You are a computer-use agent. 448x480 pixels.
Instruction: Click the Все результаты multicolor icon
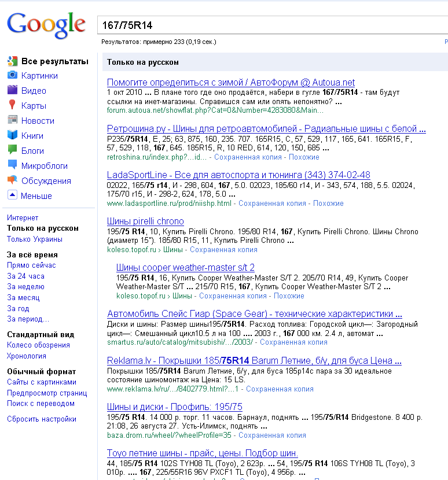12,61
